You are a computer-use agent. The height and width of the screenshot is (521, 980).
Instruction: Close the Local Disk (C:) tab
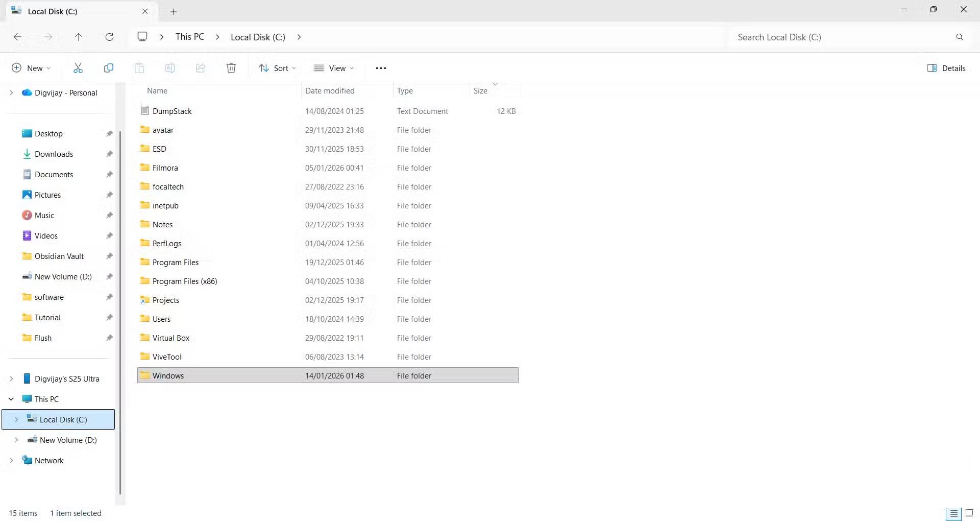[145, 11]
